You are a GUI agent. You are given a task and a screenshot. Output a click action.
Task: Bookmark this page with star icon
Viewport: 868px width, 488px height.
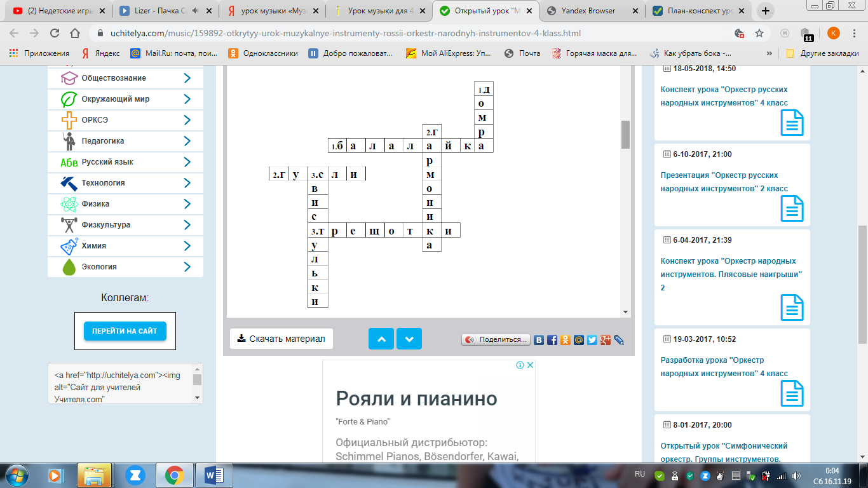759,33
